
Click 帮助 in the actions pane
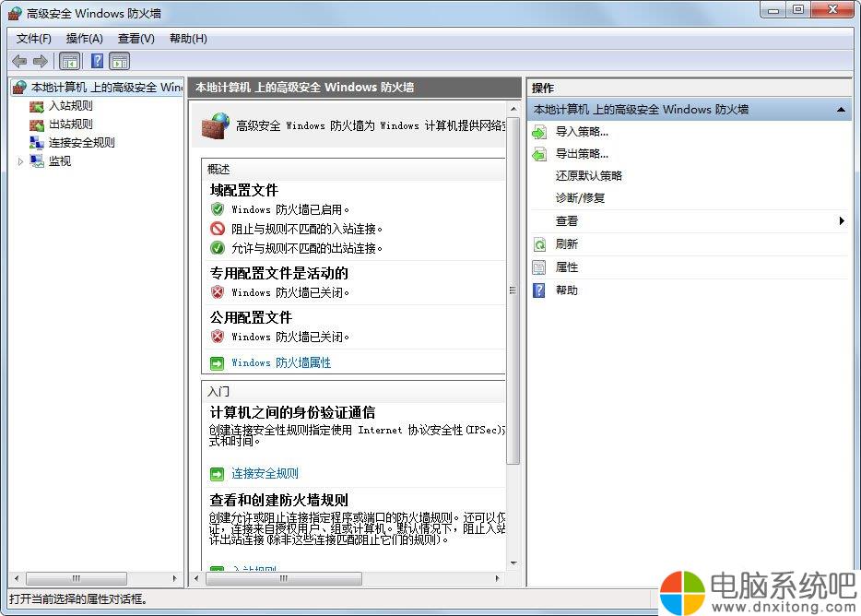click(x=566, y=290)
